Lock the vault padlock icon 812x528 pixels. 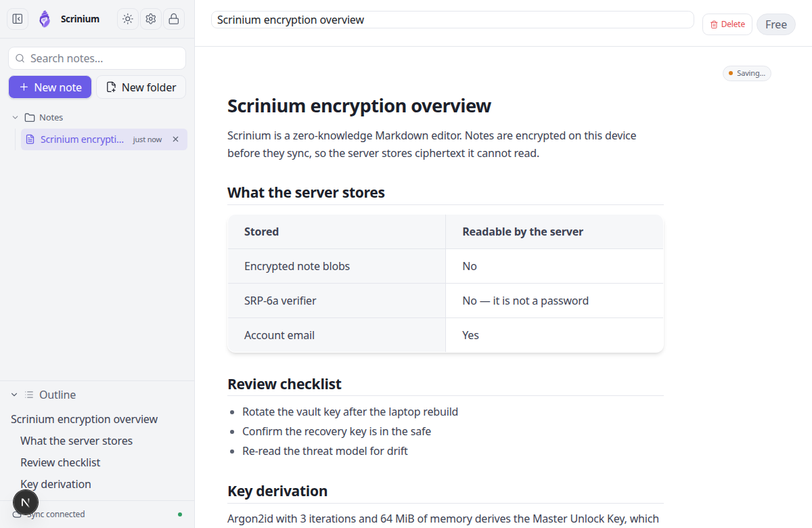click(x=174, y=19)
